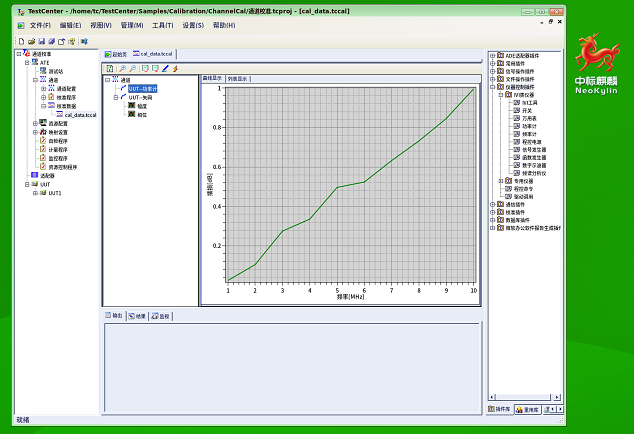The image size is (634, 434).
Task: Open the 结果 tab in bottom panel
Action: 136,316
